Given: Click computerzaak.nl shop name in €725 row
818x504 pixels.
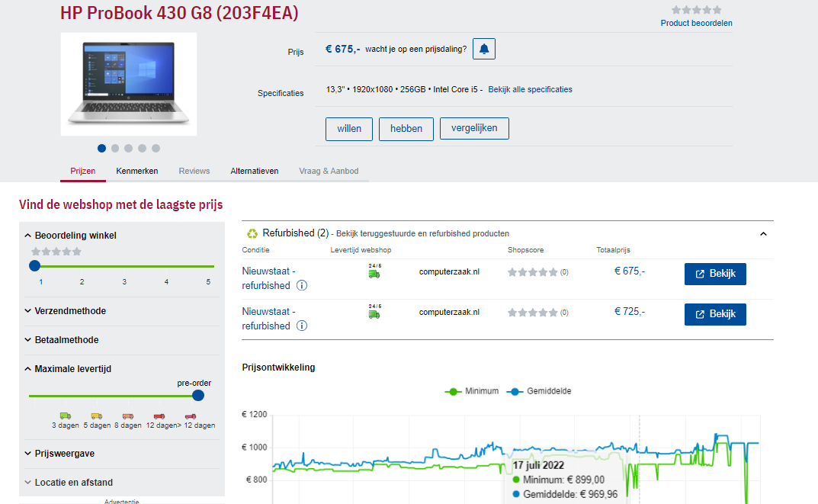Looking at the screenshot, I should point(449,312).
